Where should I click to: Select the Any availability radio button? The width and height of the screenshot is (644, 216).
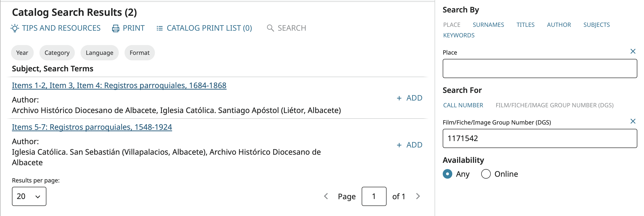coord(447,174)
